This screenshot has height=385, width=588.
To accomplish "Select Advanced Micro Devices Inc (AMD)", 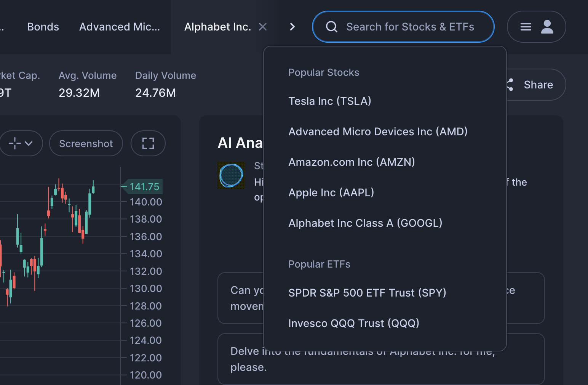I will (378, 132).
